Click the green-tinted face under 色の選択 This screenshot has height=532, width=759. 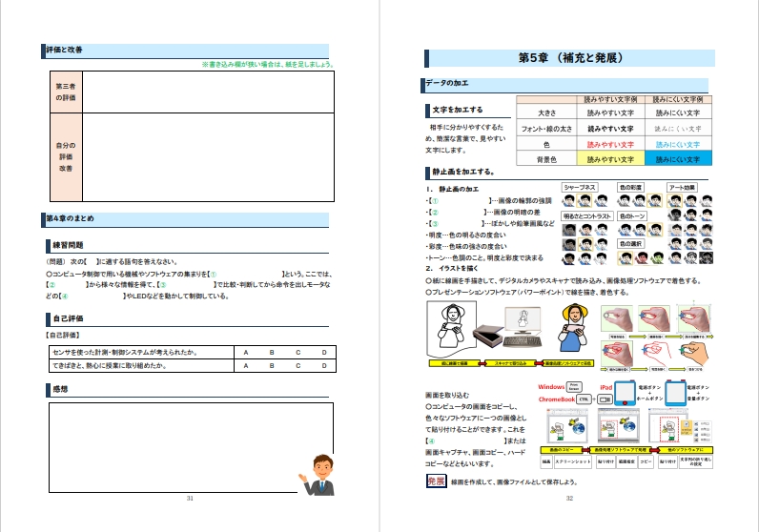tap(656, 257)
